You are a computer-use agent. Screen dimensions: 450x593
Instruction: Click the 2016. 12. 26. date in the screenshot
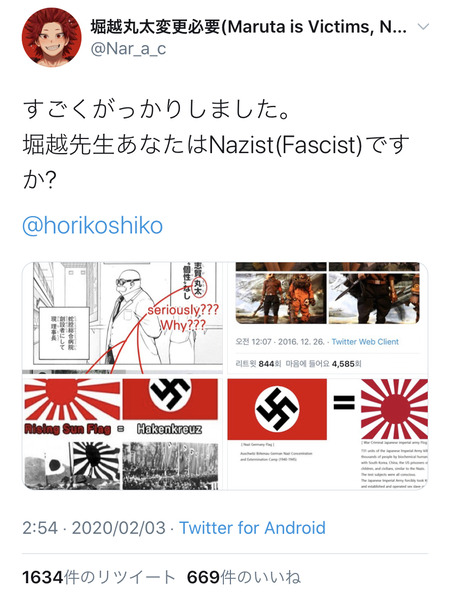[301, 342]
